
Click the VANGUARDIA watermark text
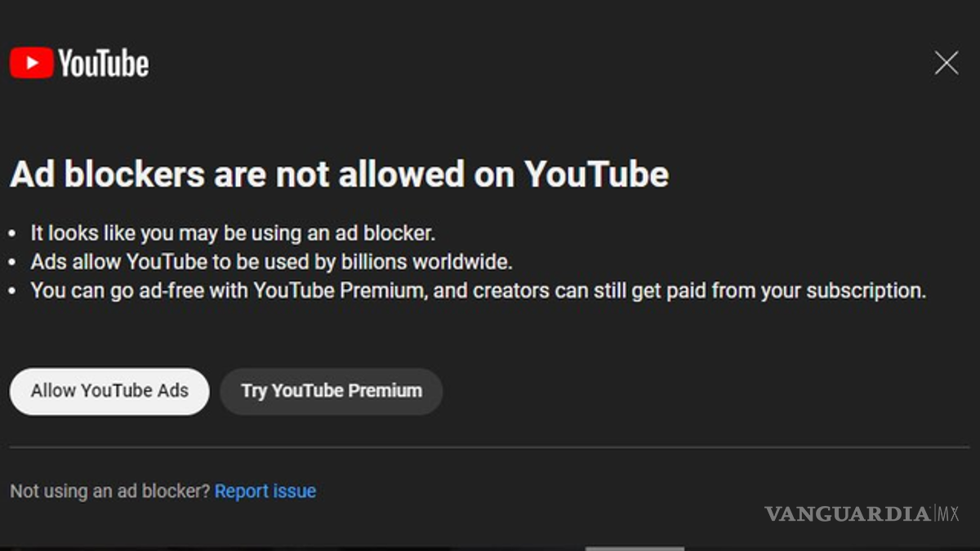(848, 514)
